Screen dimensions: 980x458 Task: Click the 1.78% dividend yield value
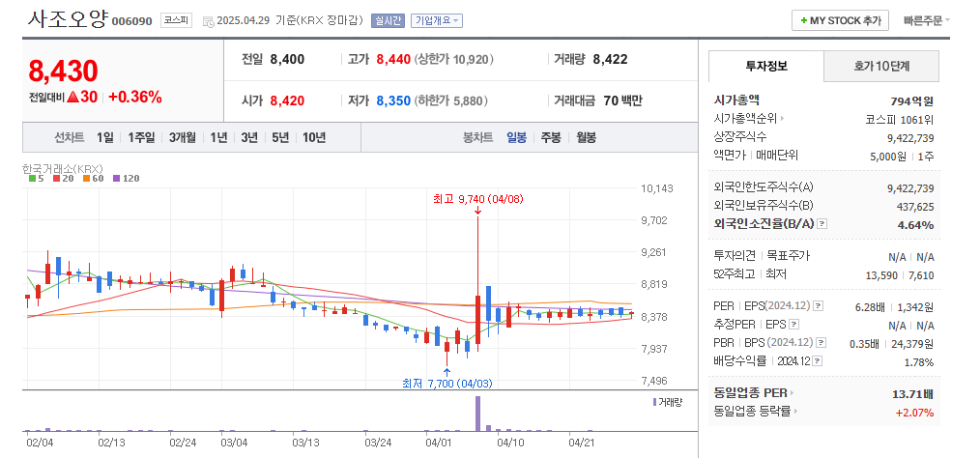(919, 362)
